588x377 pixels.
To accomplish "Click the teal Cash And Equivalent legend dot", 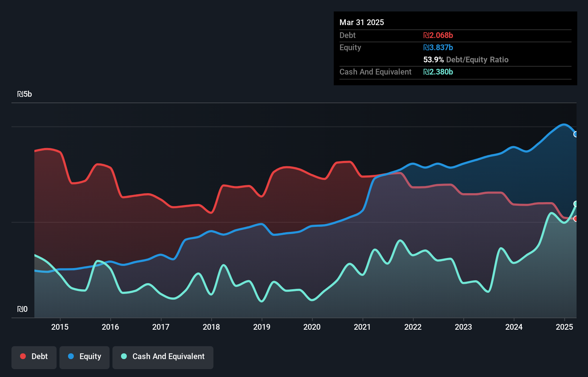I will click(124, 356).
